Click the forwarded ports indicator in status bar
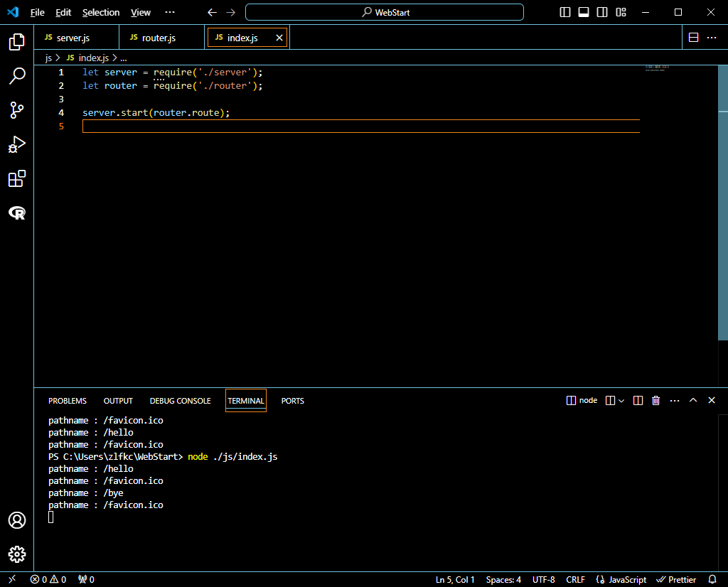 tap(86, 579)
